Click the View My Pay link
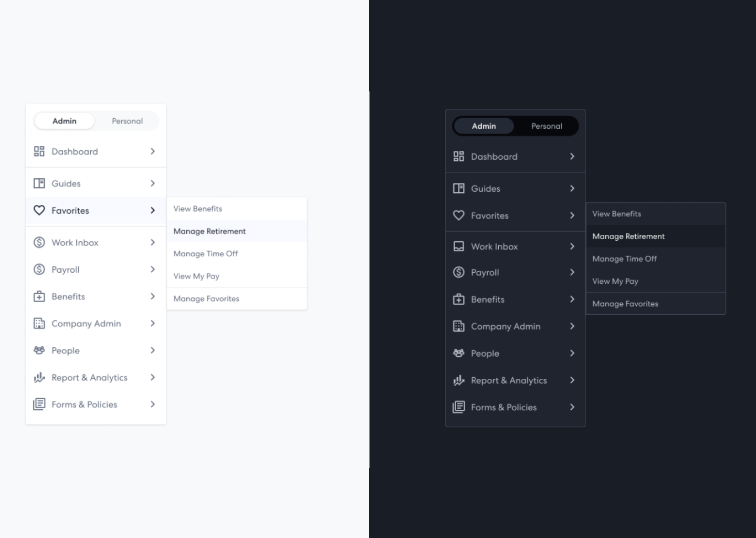The width and height of the screenshot is (756, 538). (196, 276)
